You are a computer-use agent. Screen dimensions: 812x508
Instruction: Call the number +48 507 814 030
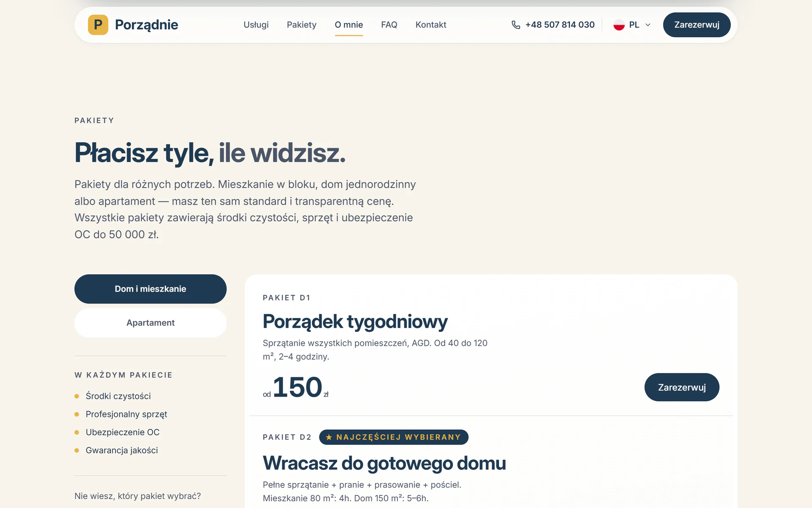pyautogui.click(x=560, y=25)
